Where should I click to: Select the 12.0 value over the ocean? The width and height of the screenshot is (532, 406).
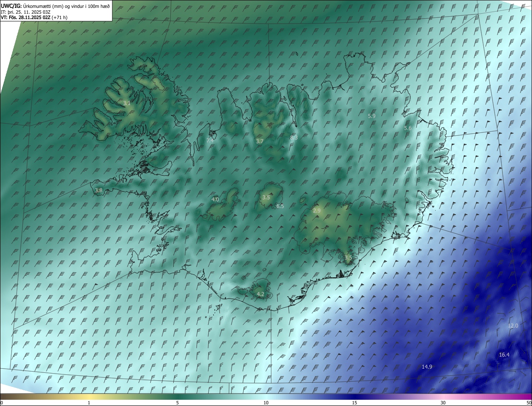click(x=513, y=326)
